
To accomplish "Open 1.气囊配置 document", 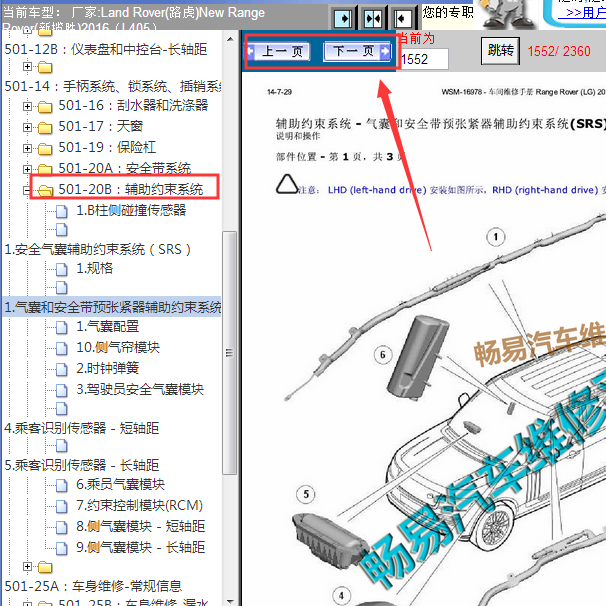I will 107,326.
